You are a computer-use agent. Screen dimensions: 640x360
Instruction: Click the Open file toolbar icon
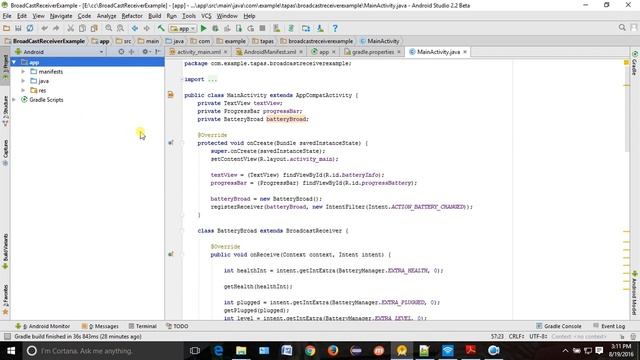tap(7, 28)
